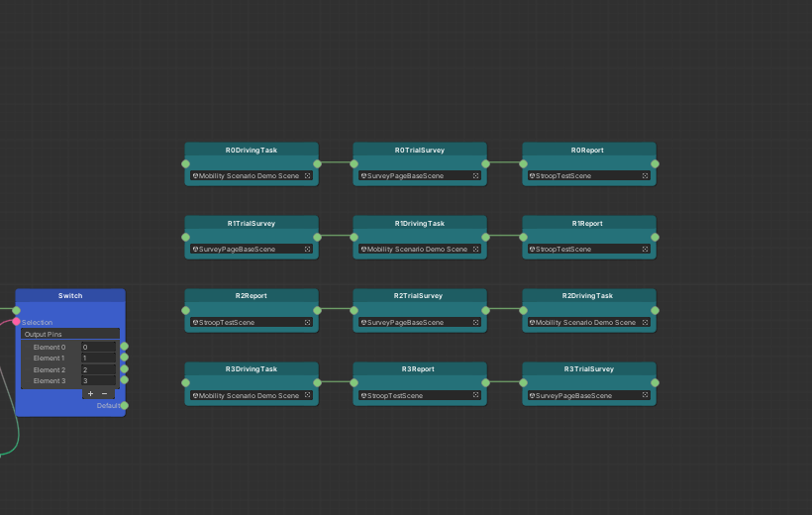
Task: Open object picker in R1DrivingTask scene field
Action: click(476, 250)
